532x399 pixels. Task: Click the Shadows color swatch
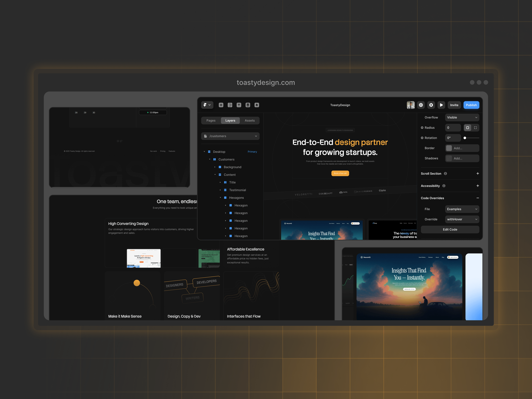point(449,158)
